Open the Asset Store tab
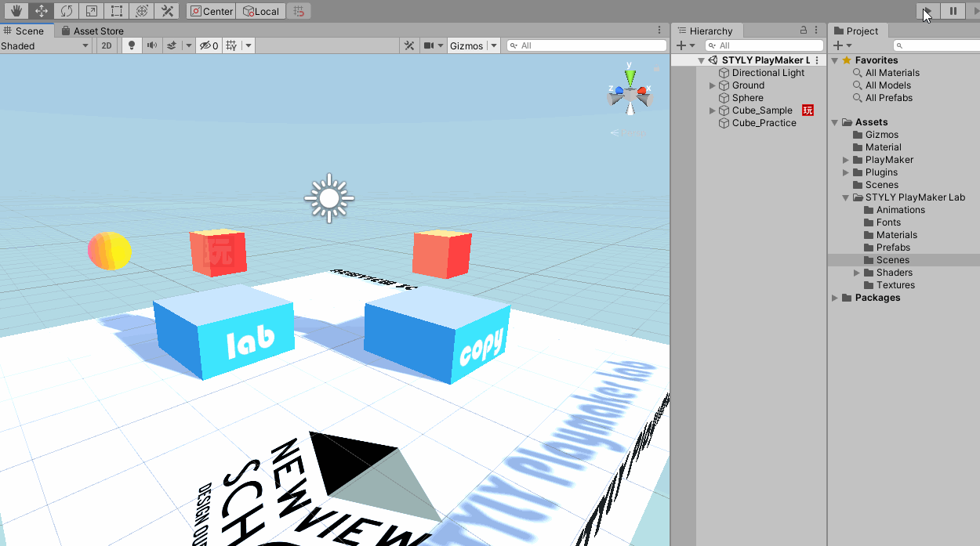Viewport: 980px width, 546px height. pyautogui.click(x=93, y=31)
